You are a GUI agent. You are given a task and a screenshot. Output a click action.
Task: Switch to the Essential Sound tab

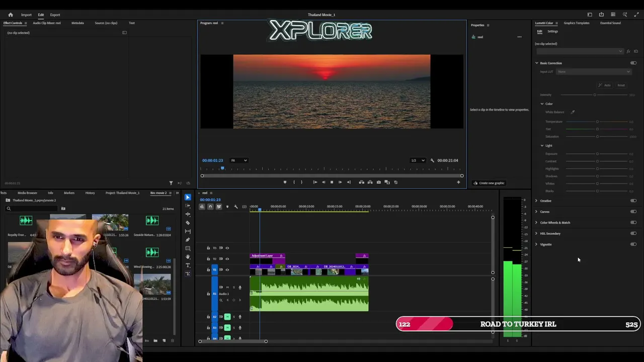point(610,23)
